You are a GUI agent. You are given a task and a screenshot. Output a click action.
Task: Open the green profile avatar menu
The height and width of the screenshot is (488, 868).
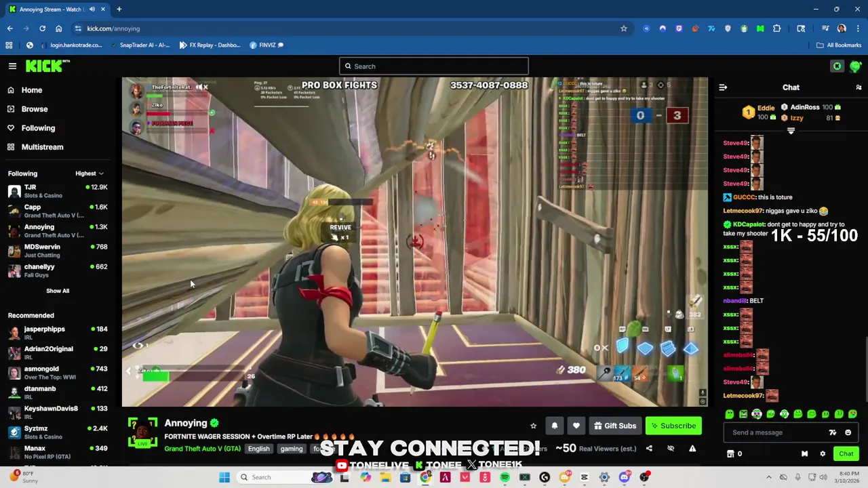point(855,66)
